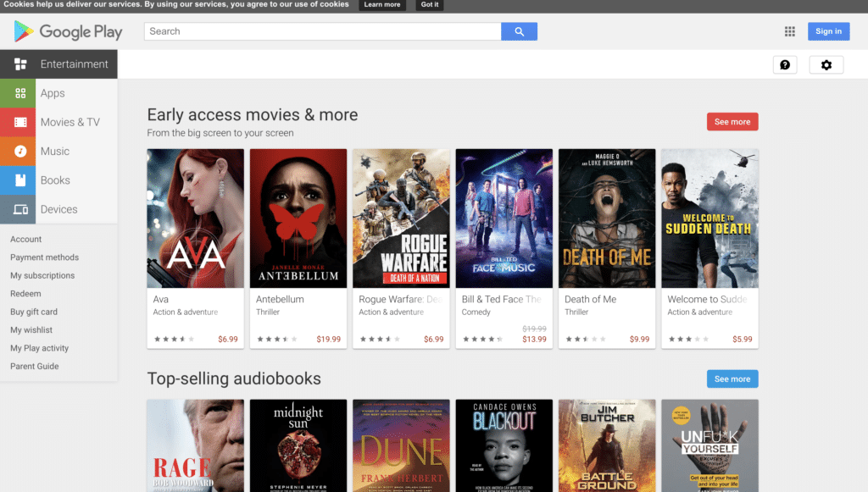
Task: Click the blue search magnifier button
Action: click(519, 31)
